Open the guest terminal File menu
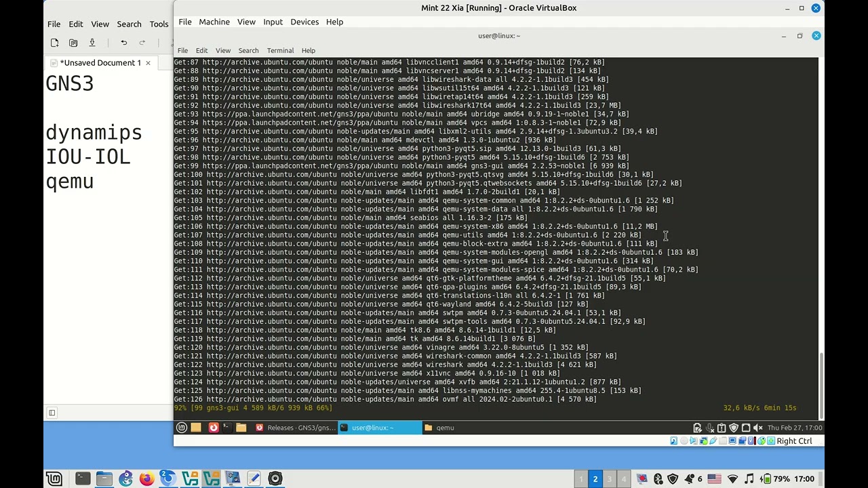Viewport: 868px width, 488px height. pyautogui.click(x=182, y=50)
